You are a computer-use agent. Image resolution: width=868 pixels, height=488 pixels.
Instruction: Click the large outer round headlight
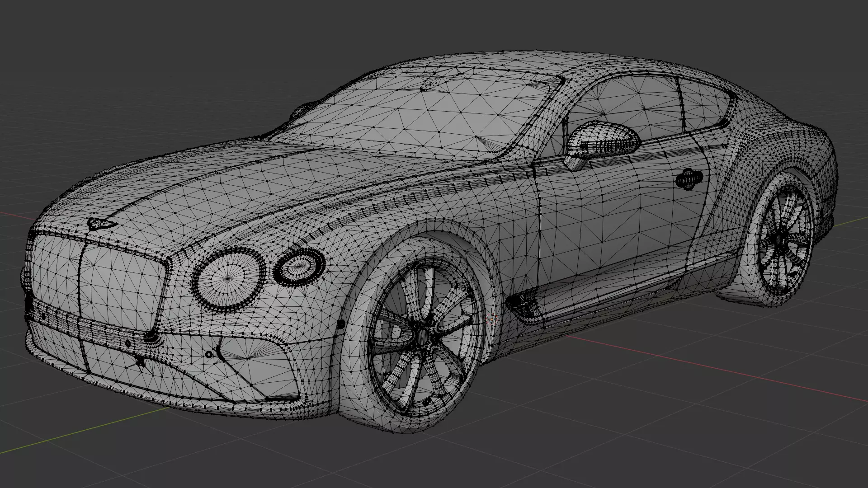tap(228, 279)
